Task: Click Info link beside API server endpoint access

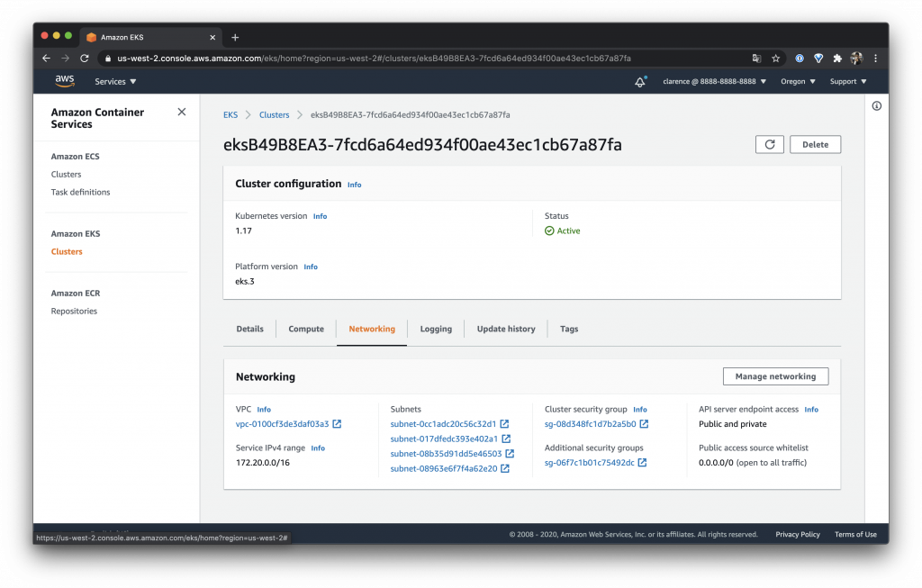Action: tap(811, 409)
